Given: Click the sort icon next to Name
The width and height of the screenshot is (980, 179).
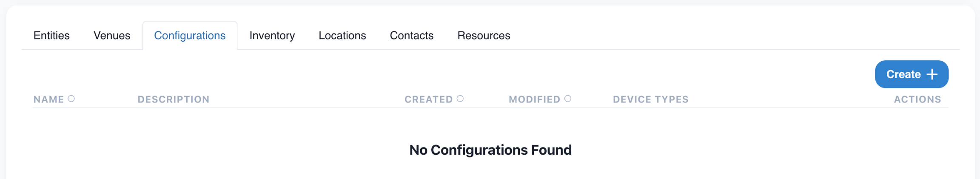Looking at the screenshot, I should tap(71, 99).
